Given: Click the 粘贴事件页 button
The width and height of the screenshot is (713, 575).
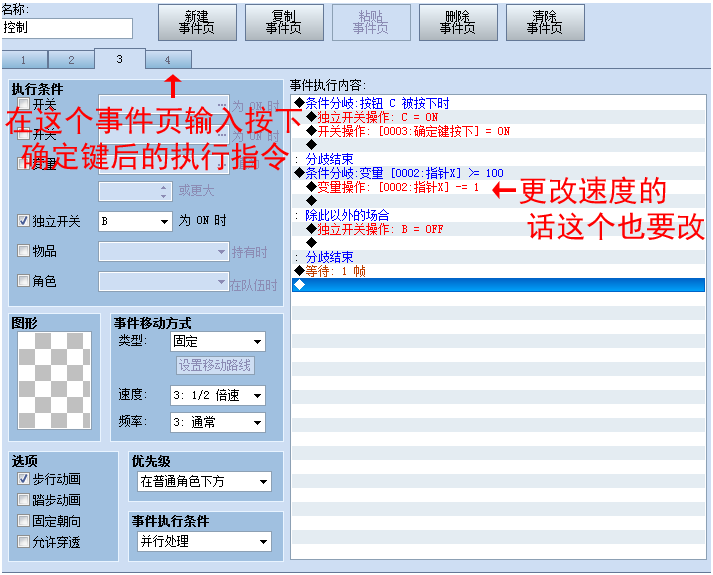Looking at the screenshot, I should pos(371,23).
